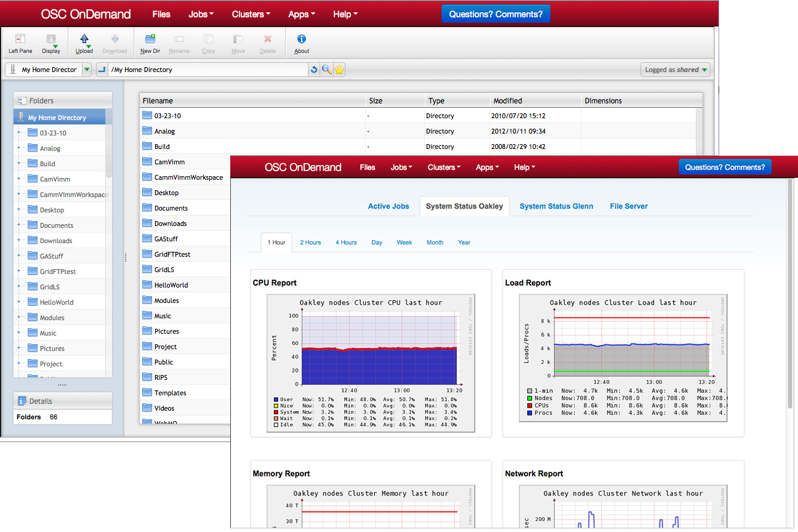Sort by the Filename column header

tap(252, 100)
